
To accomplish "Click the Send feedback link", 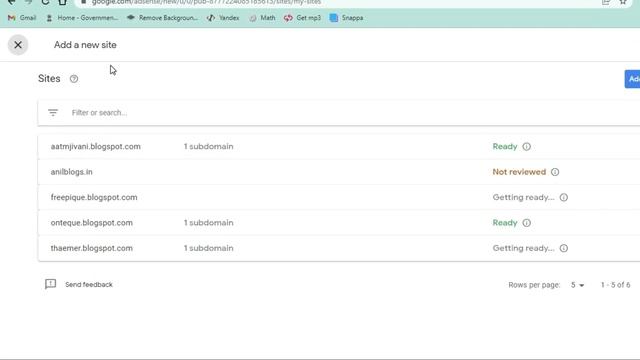I will tap(89, 284).
